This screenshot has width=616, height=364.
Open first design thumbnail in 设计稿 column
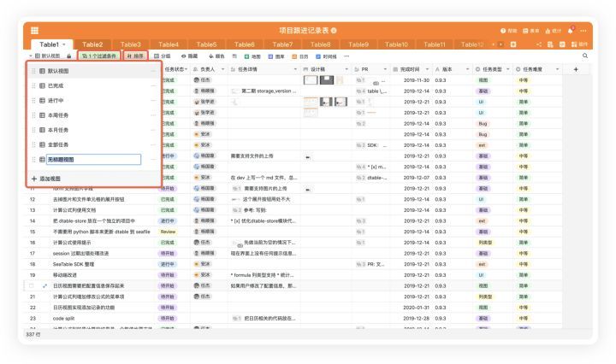[311, 80]
